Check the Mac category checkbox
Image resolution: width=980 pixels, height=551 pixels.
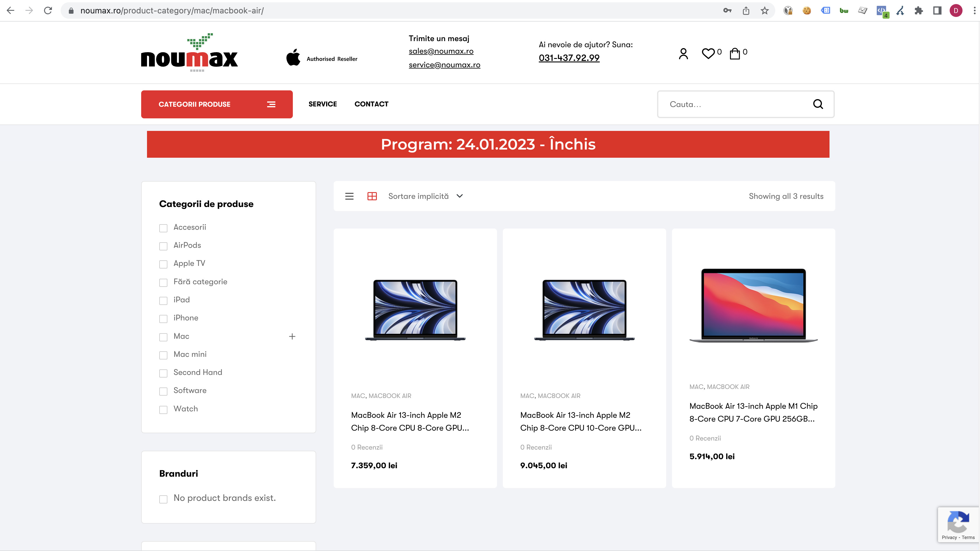[163, 337]
